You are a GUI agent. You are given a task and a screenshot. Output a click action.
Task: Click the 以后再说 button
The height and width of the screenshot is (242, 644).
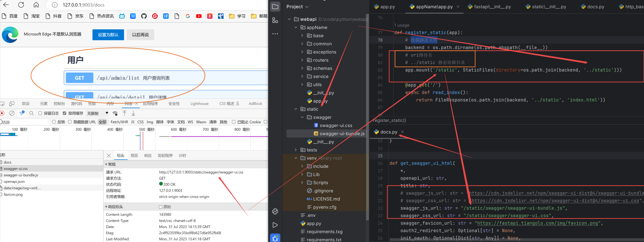point(140,35)
